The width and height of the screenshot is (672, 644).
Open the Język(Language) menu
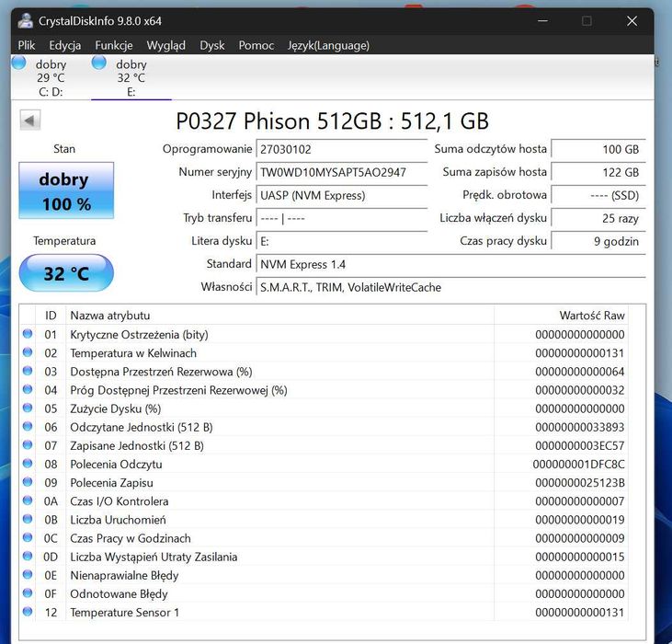coord(328,45)
